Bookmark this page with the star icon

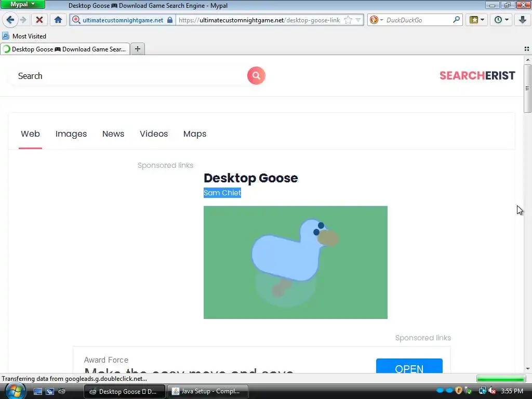click(348, 20)
